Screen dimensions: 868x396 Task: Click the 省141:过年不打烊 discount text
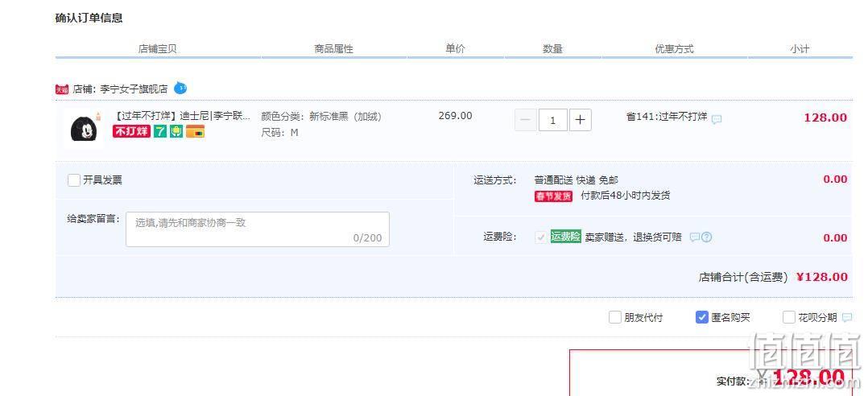[x=667, y=117]
